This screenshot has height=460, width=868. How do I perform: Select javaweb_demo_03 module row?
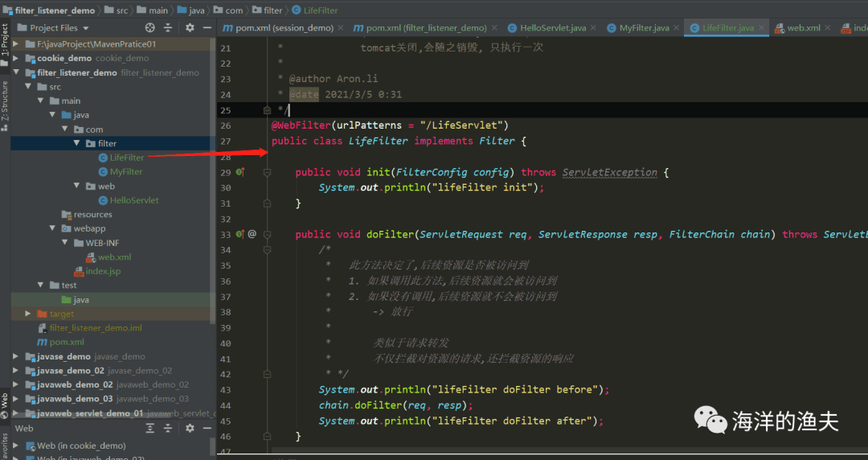113,399
